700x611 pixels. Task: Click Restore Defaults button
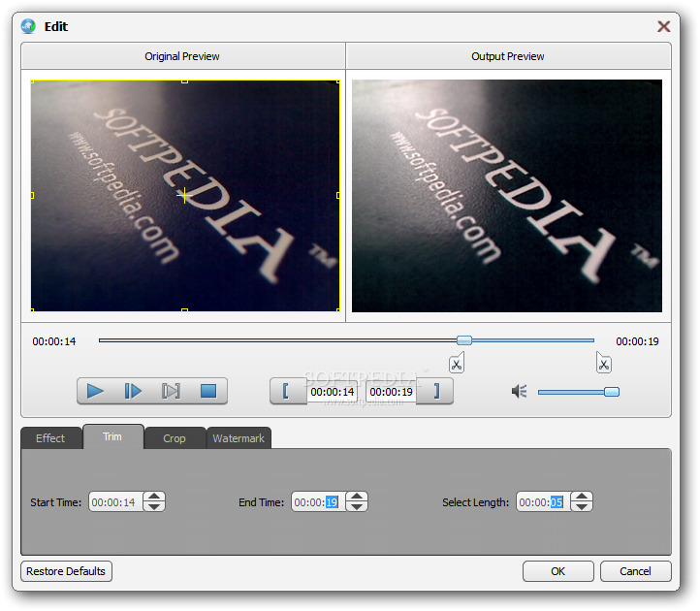pos(66,571)
